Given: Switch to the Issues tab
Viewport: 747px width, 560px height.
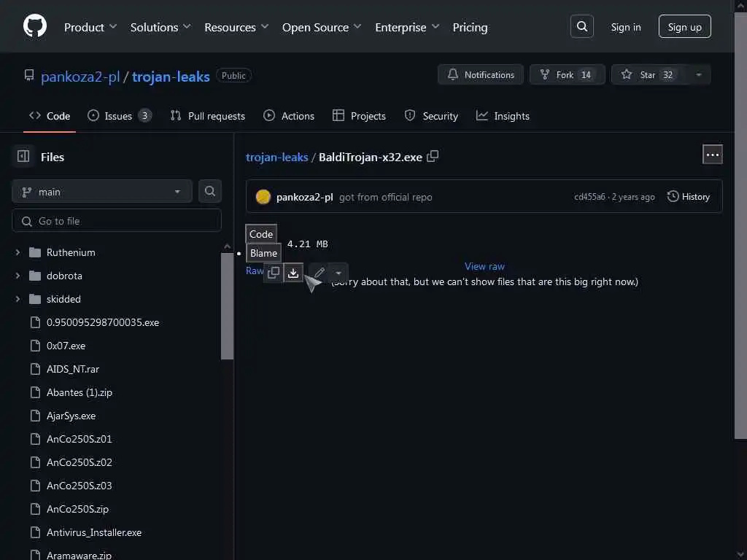Looking at the screenshot, I should (x=120, y=116).
